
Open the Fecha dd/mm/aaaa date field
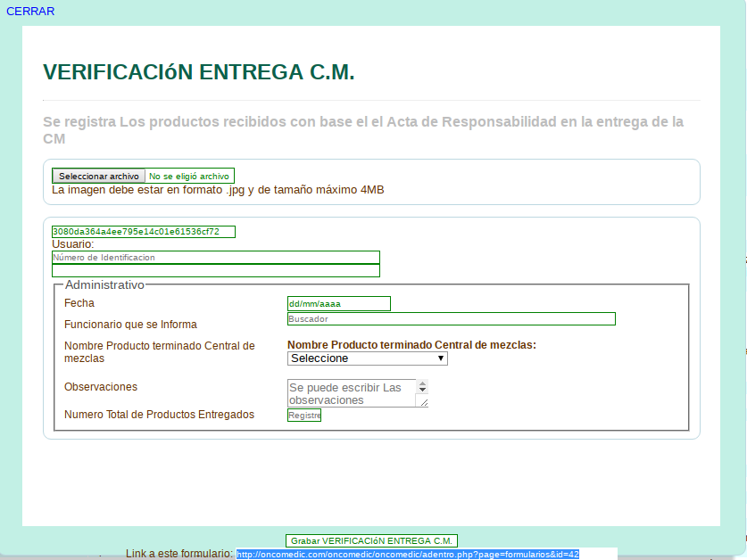338,304
